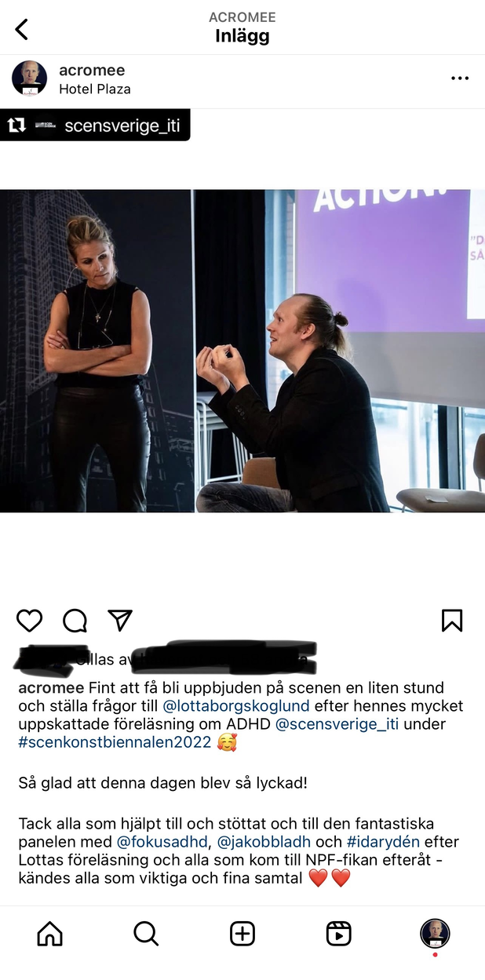Go back using the top-left arrow
Image resolution: width=485 pixels, height=980 pixels.
tap(22, 29)
